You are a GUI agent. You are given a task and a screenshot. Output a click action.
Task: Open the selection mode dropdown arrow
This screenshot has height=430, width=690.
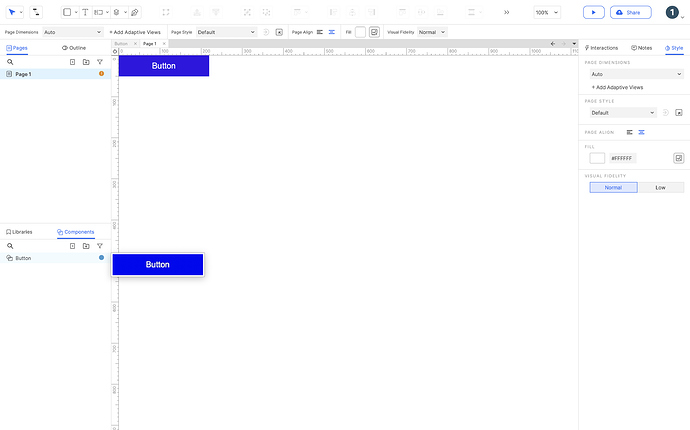point(21,12)
